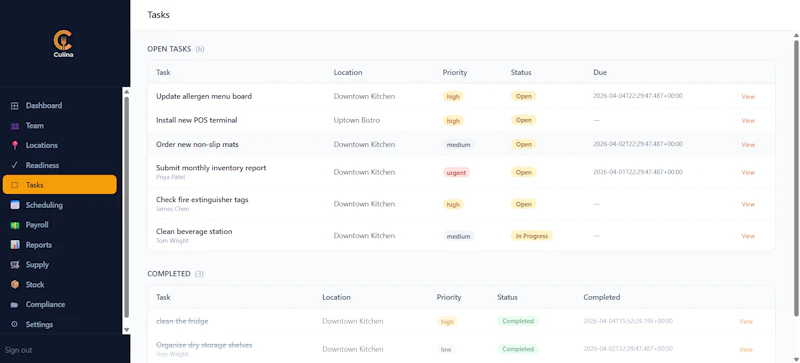View the Check fire extinguisher tags task
This screenshot has height=363, width=800.
748,204
